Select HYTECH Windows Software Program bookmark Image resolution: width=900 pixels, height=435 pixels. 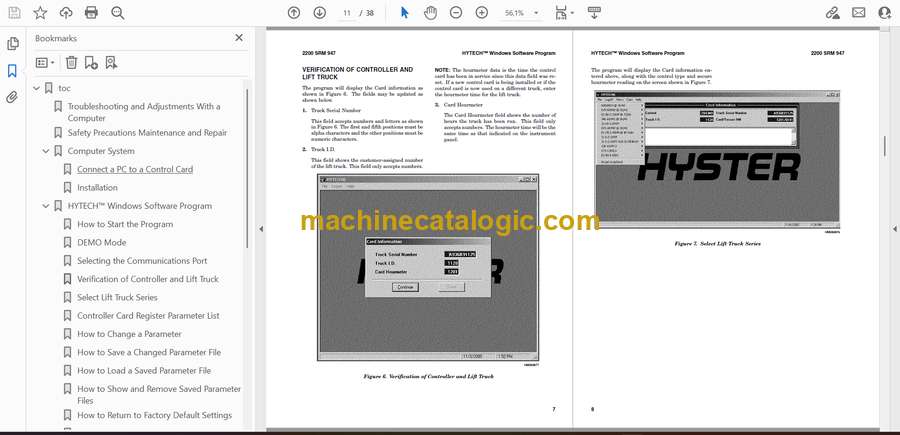[139, 206]
